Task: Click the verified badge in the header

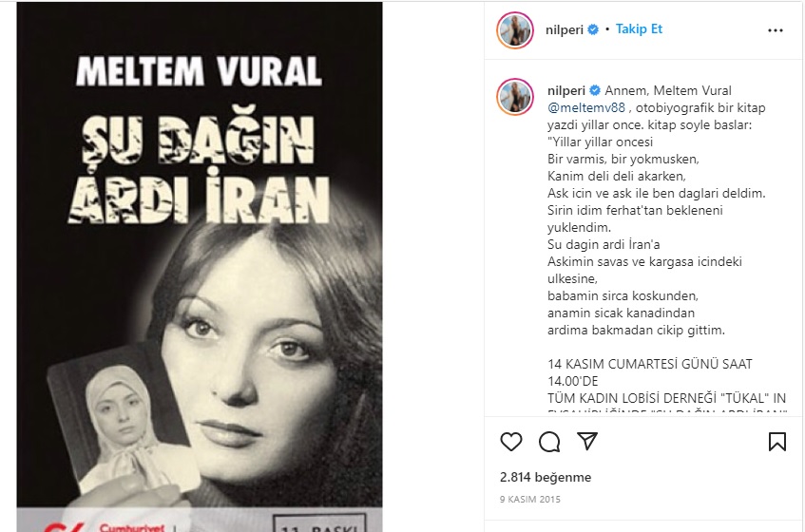Action: coord(593,29)
